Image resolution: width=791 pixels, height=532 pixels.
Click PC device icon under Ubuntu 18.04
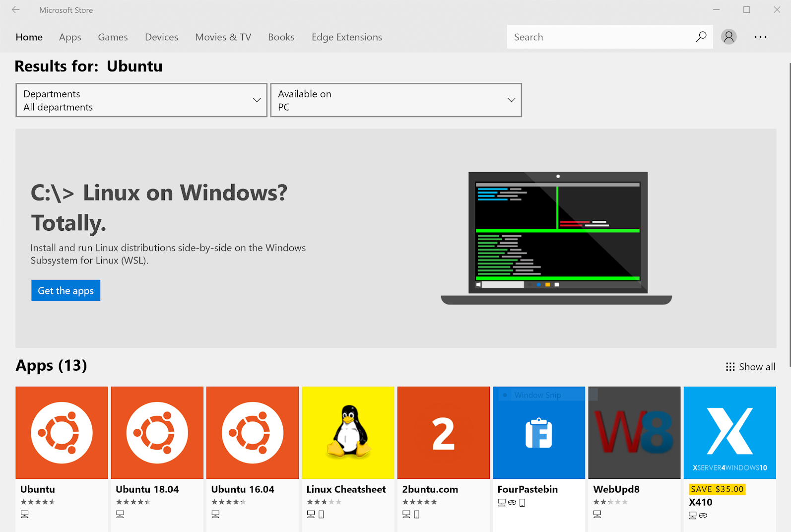coord(120,514)
